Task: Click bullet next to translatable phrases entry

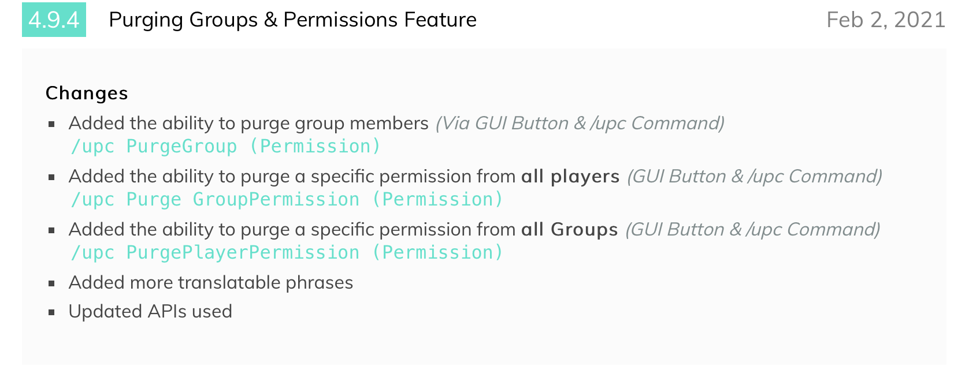Action: pos(52,283)
